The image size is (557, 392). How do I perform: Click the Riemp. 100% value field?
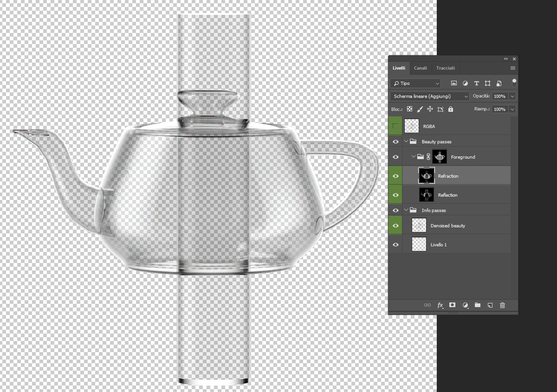pyautogui.click(x=500, y=109)
